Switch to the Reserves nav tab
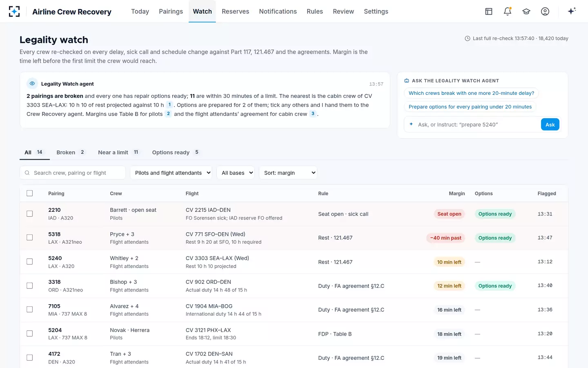The width and height of the screenshot is (588, 368). pyautogui.click(x=235, y=11)
